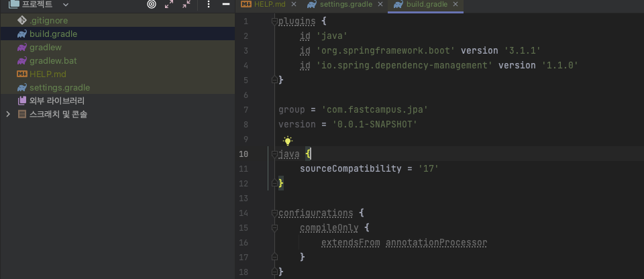Click version string '1.1.0'
The image size is (644, 279).
(560, 65)
